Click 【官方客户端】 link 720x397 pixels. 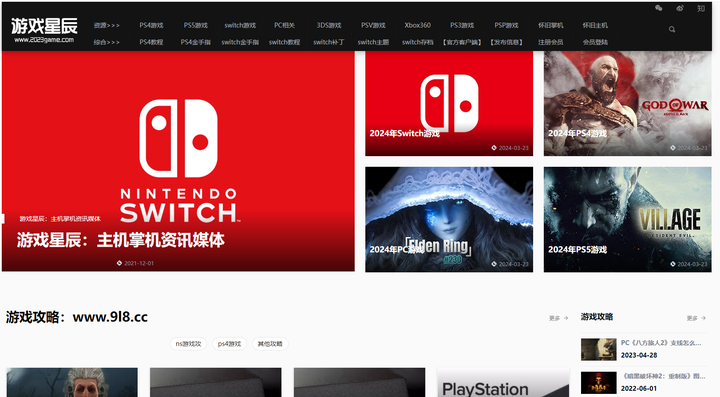(462, 42)
